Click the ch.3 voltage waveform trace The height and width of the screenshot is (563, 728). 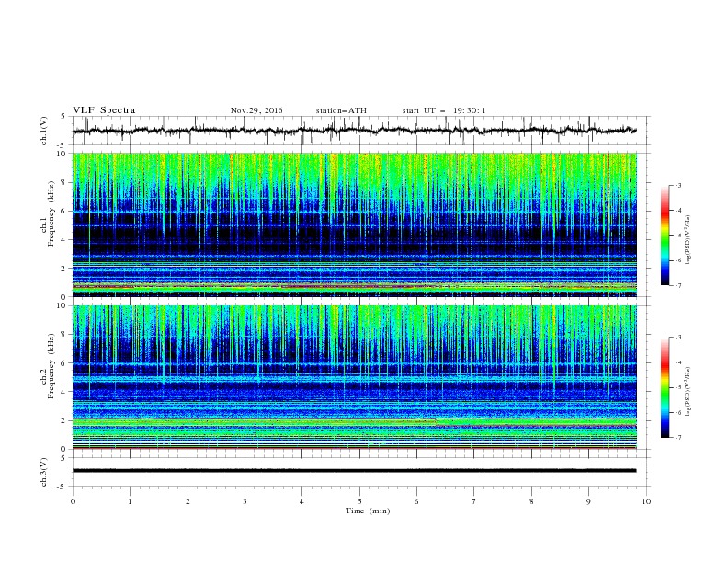tap(355, 471)
